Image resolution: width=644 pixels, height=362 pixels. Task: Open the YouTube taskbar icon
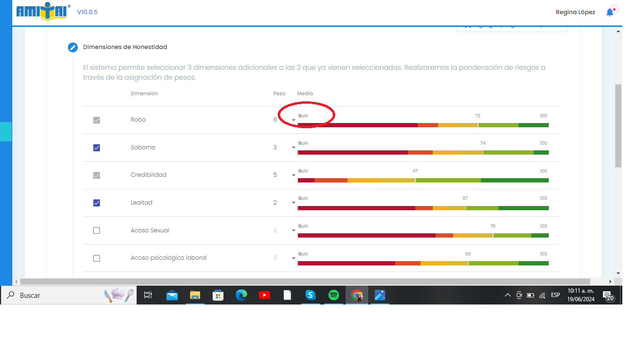pos(264,295)
